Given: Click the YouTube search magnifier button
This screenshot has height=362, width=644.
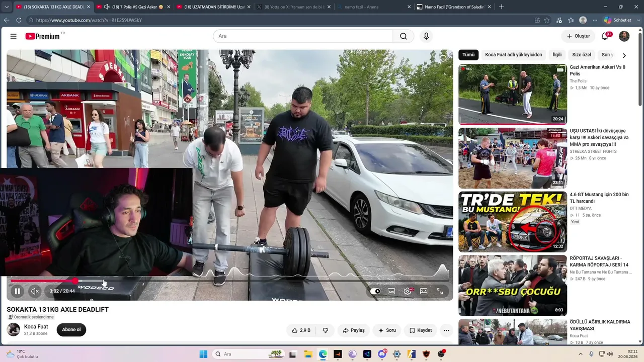Looking at the screenshot, I should [x=404, y=36].
